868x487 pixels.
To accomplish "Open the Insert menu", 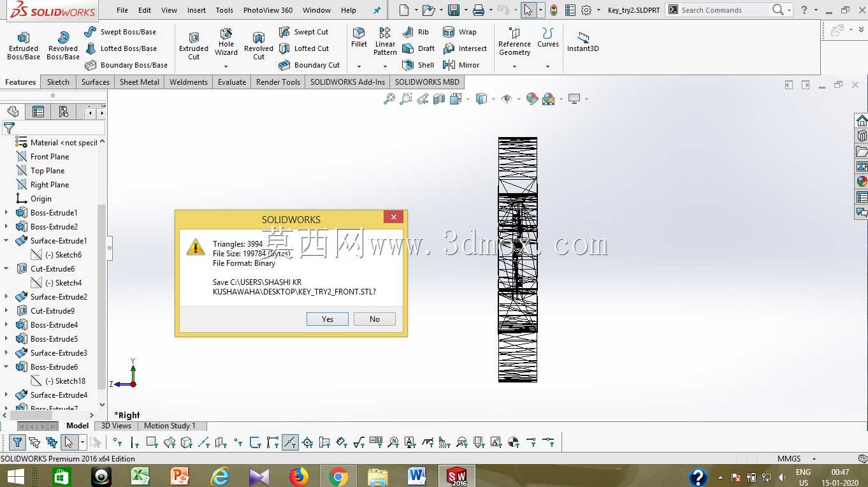I will (x=196, y=10).
